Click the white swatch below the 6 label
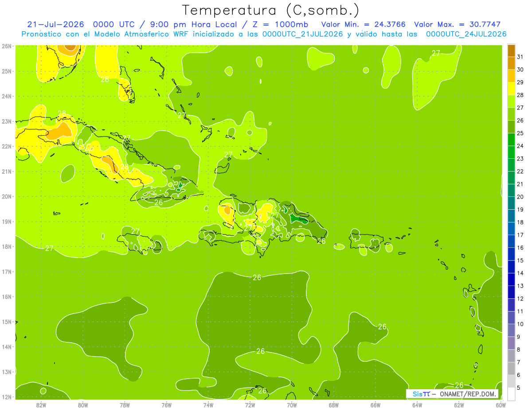532x411 pixels. click(511, 394)
